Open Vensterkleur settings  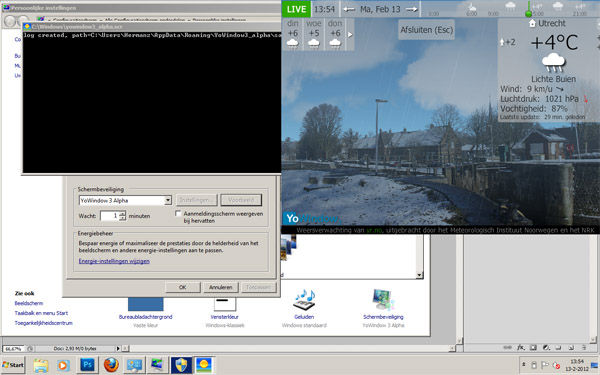[225, 317]
